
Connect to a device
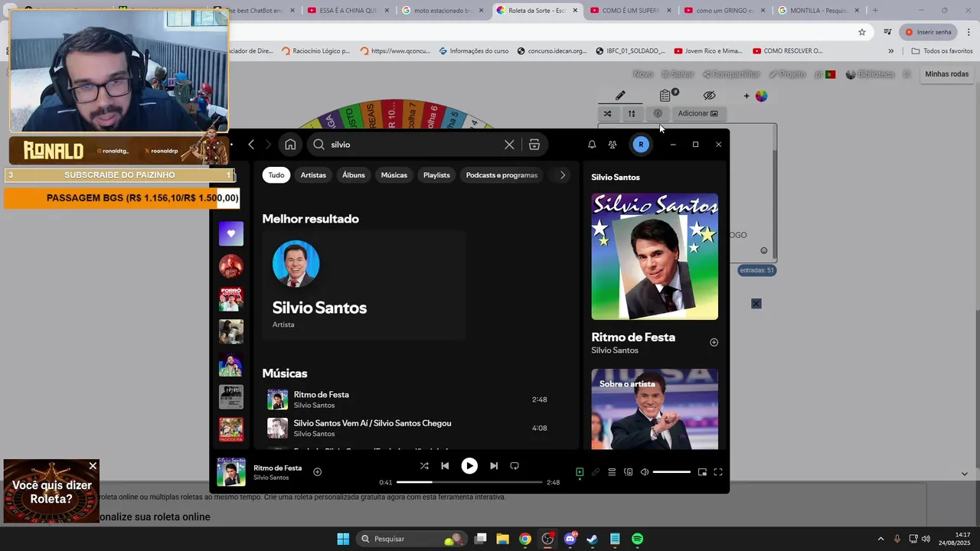(x=629, y=472)
